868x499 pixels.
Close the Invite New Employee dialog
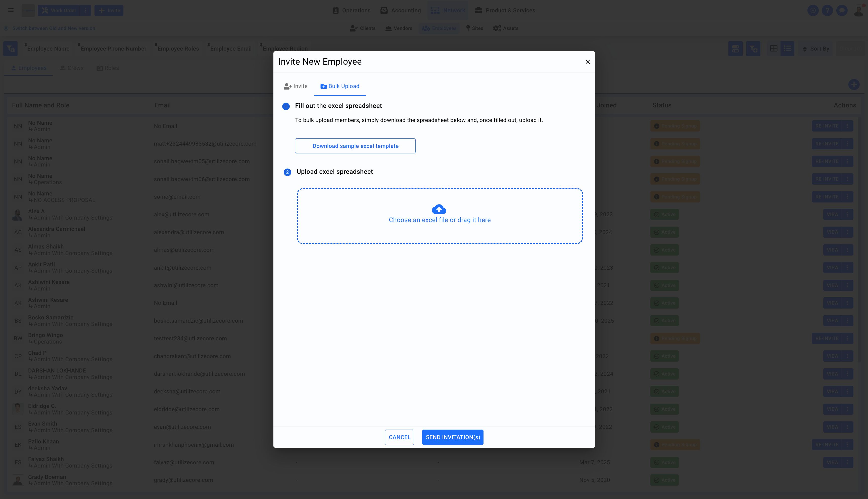[588, 62]
